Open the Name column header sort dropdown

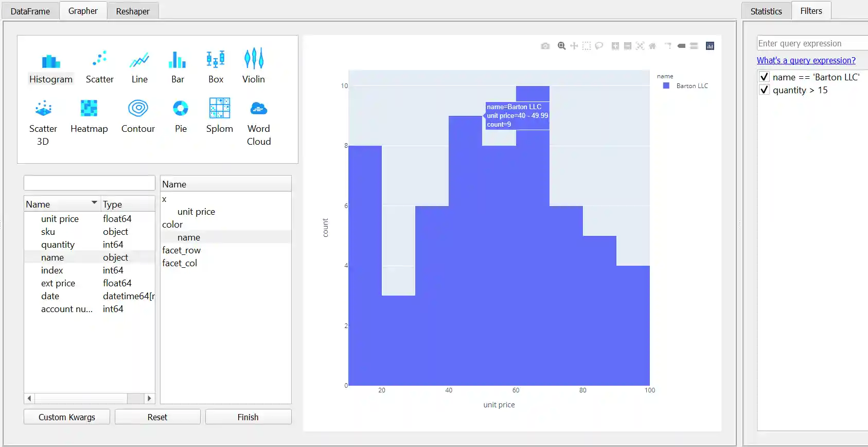(x=94, y=203)
